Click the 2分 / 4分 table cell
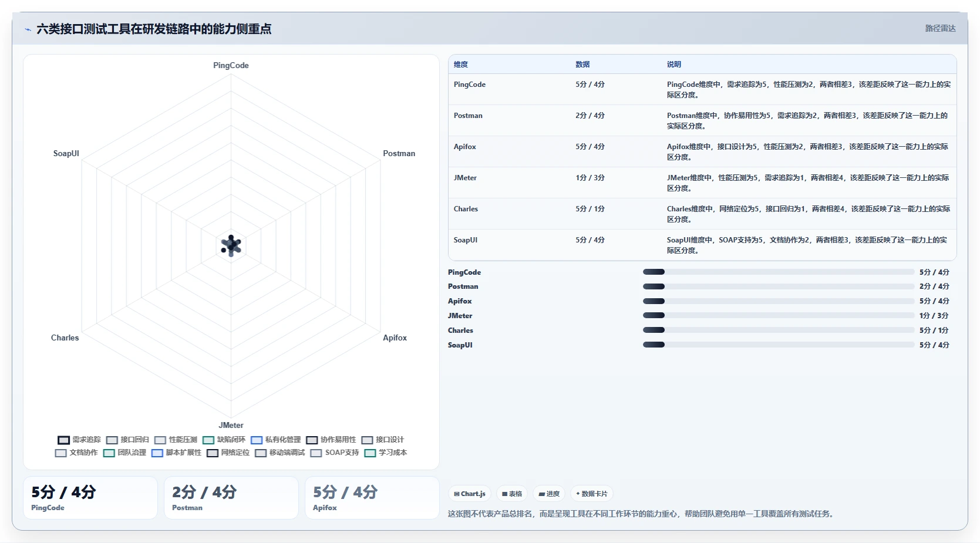Viewport: 980px width, 543px height. pyautogui.click(x=590, y=116)
